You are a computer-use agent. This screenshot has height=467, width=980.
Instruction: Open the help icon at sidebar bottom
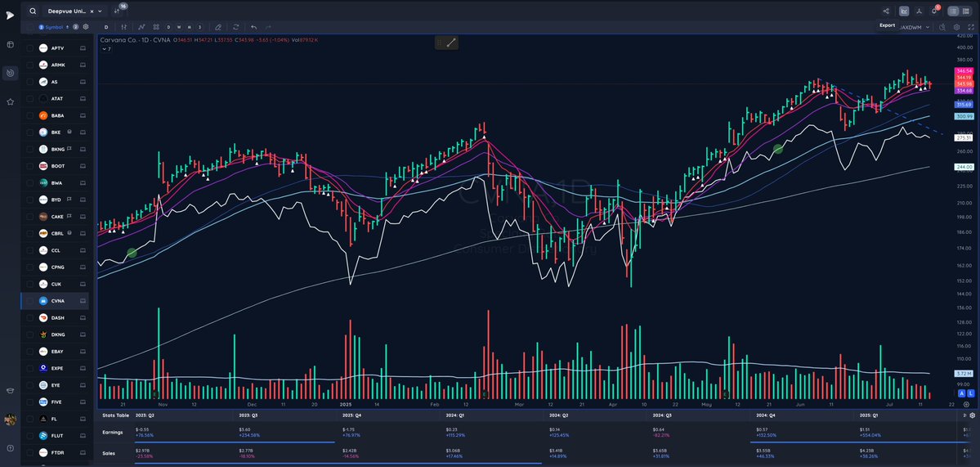10,448
